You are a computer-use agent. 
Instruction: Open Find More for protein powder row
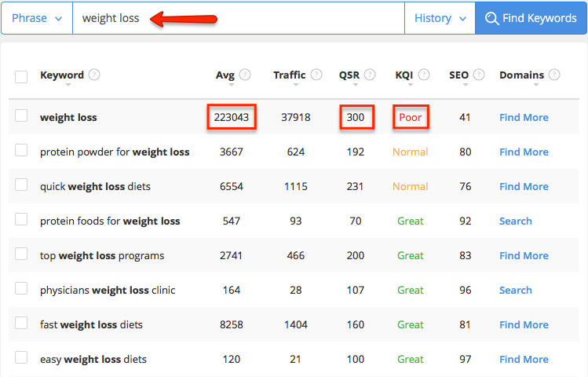[524, 152]
